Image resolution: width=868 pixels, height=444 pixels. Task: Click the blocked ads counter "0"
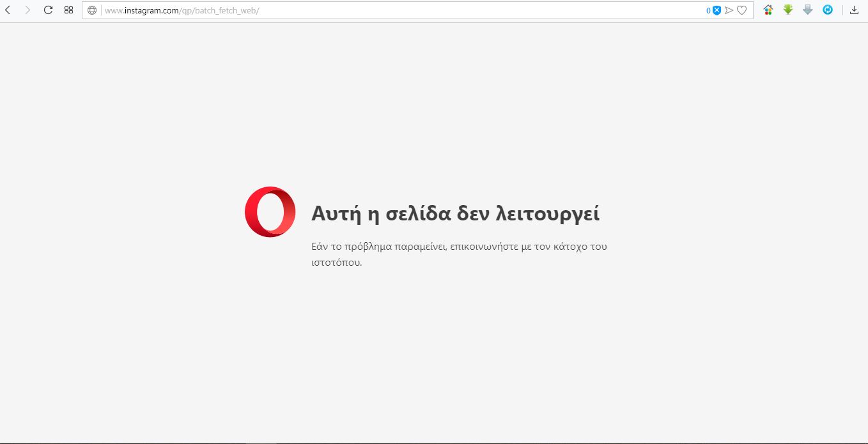click(x=708, y=10)
